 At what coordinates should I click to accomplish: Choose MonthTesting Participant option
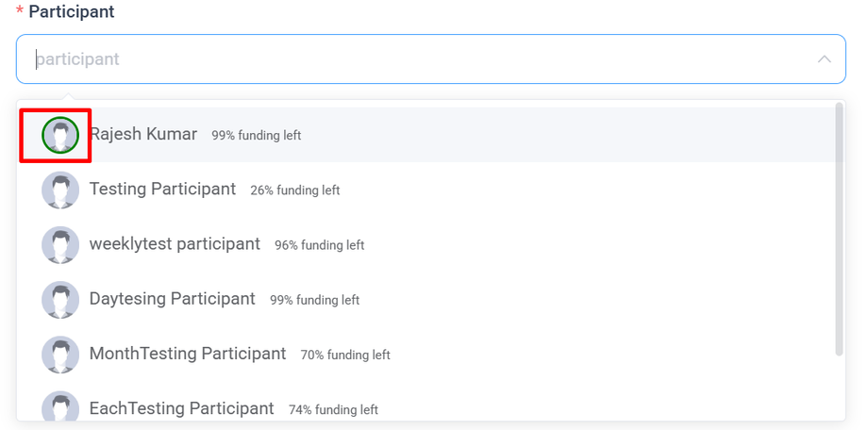[x=187, y=354]
